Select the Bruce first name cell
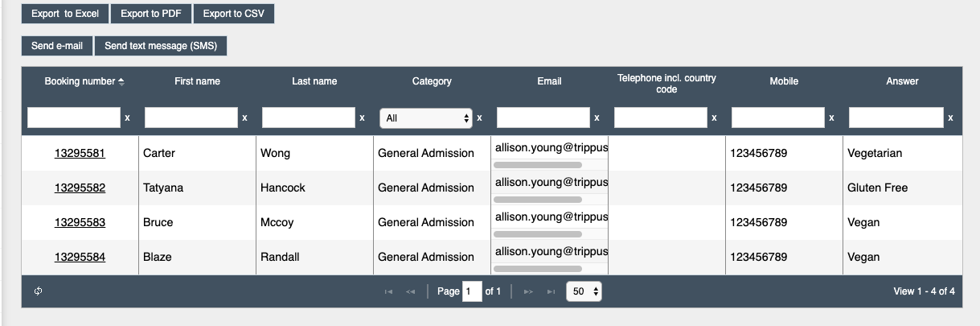The image size is (980, 326). click(x=197, y=222)
